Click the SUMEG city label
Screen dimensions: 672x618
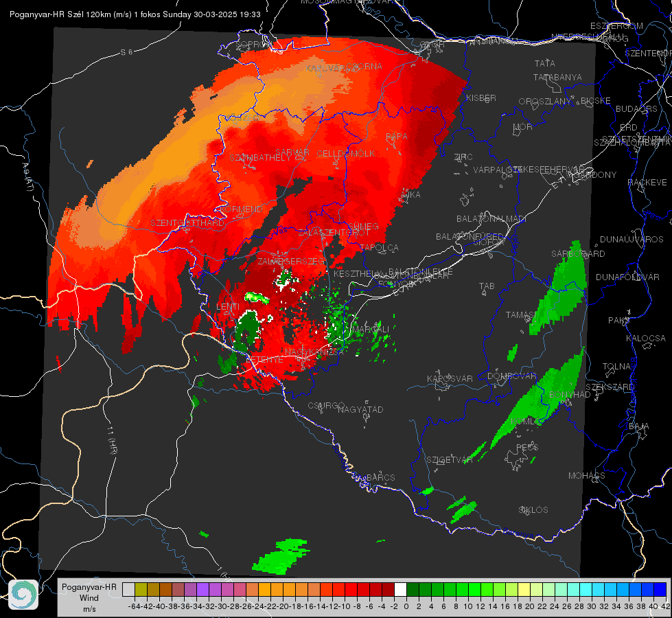[363, 226]
